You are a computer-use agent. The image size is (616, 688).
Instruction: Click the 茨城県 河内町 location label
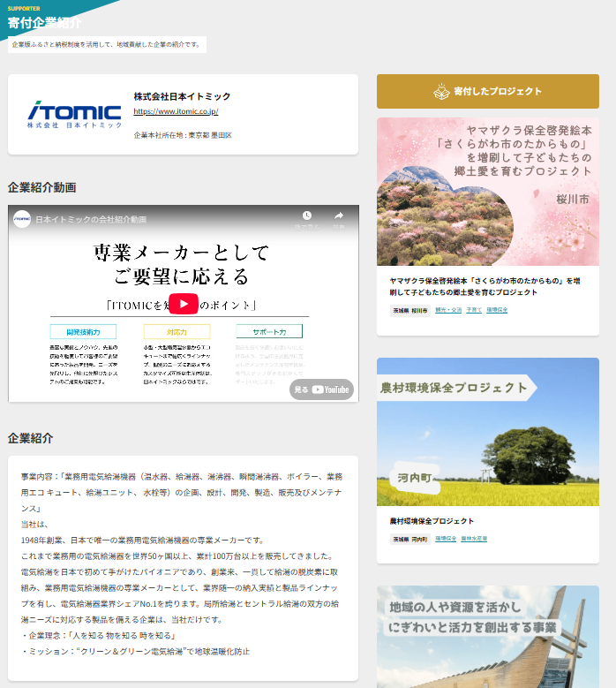click(410, 539)
